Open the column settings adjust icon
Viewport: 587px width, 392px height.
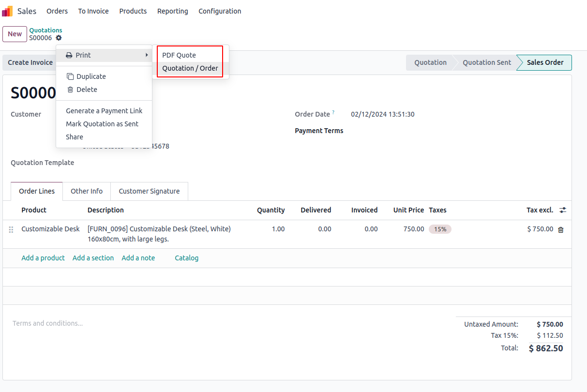[563, 210]
